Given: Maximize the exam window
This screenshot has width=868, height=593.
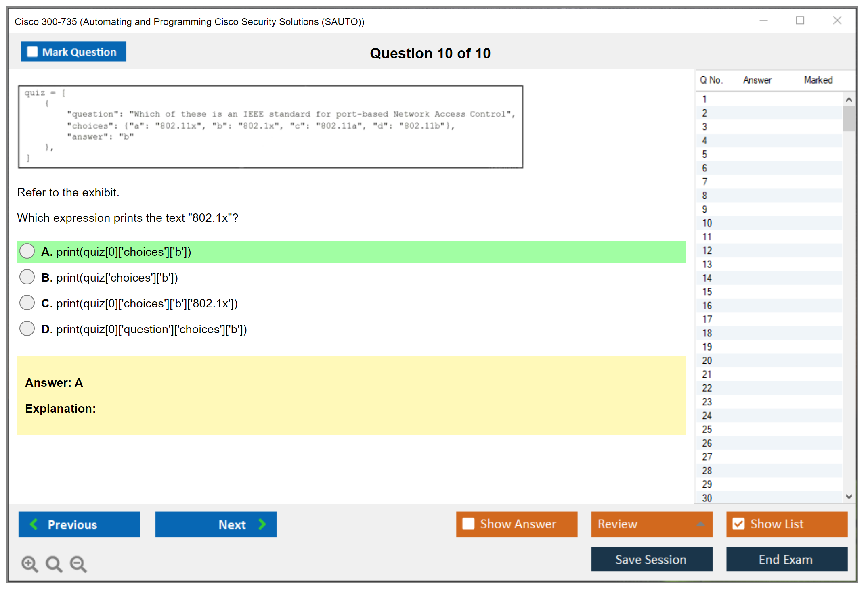Looking at the screenshot, I should [x=800, y=21].
